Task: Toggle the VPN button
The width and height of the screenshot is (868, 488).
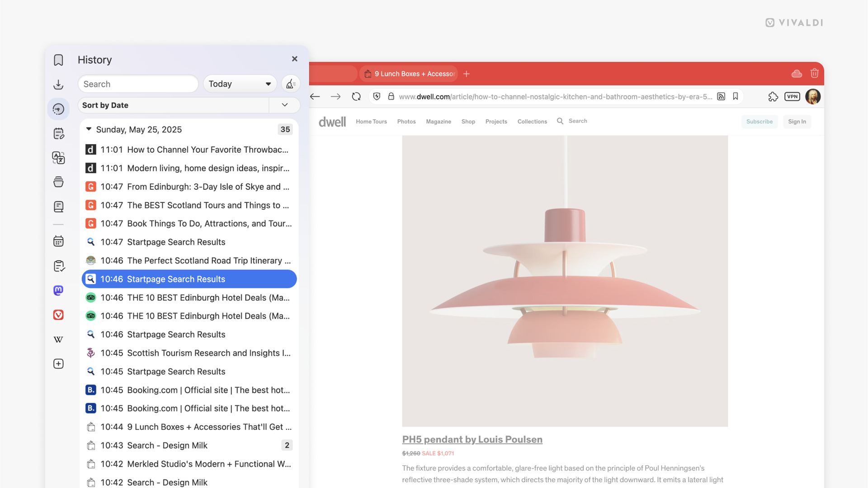Action: pos(792,96)
